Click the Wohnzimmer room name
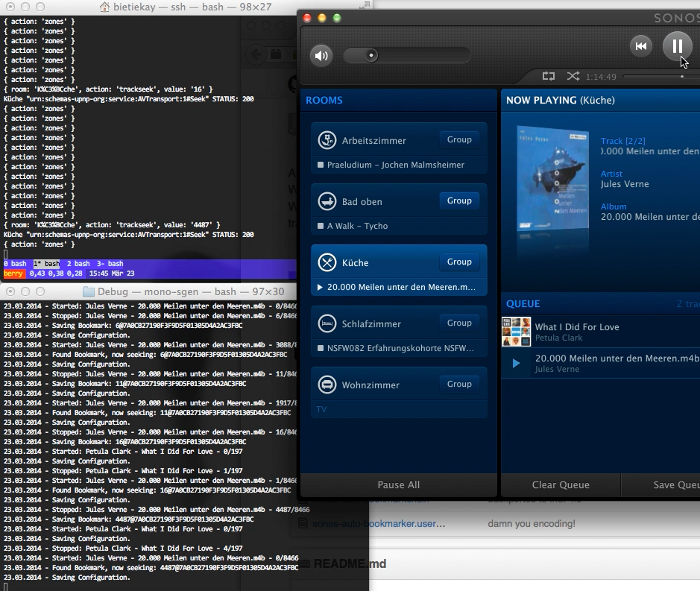Viewport: 700px width, 591px height. [x=371, y=385]
